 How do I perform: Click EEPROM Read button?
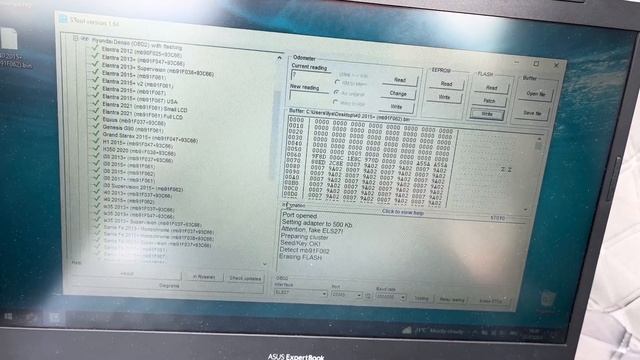click(447, 84)
